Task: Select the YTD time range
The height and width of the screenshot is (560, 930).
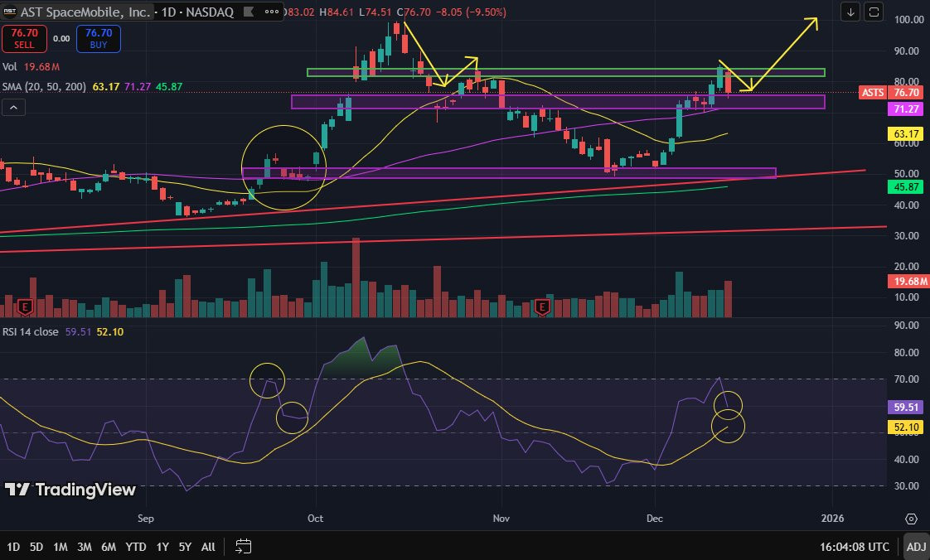Action: tap(136, 547)
